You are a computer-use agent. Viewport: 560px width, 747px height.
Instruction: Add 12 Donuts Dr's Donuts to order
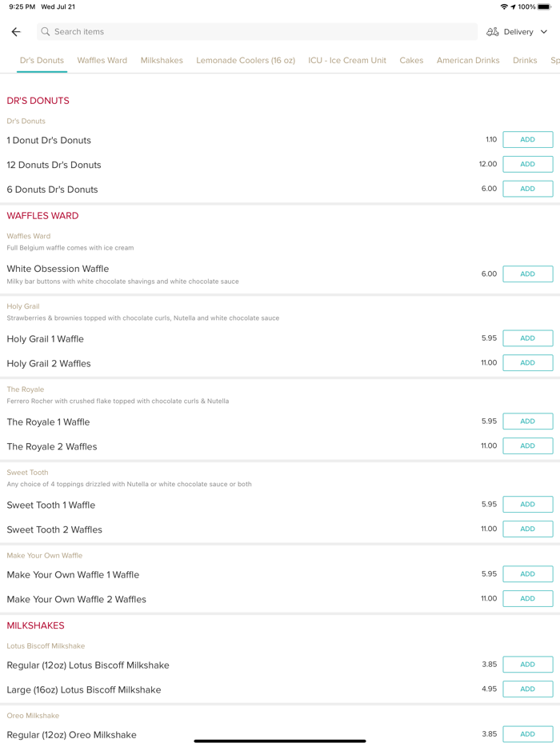coord(527,164)
